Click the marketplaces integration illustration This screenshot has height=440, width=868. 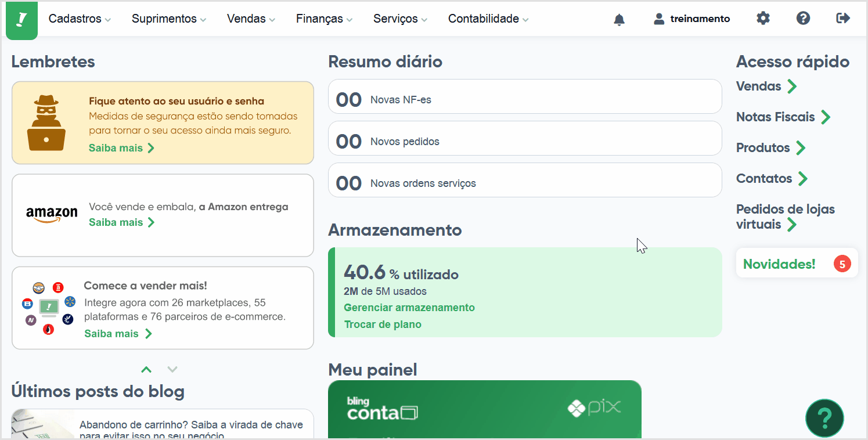point(49,308)
